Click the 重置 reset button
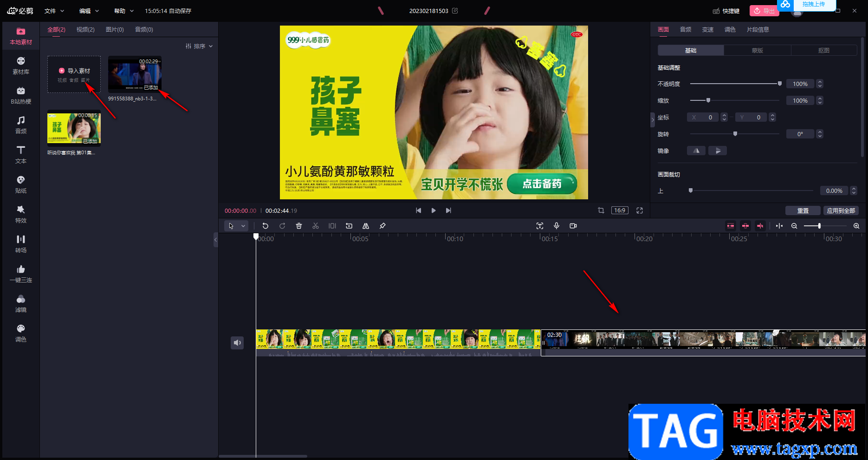The height and width of the screenshot is (460, 868). point(803,210)
